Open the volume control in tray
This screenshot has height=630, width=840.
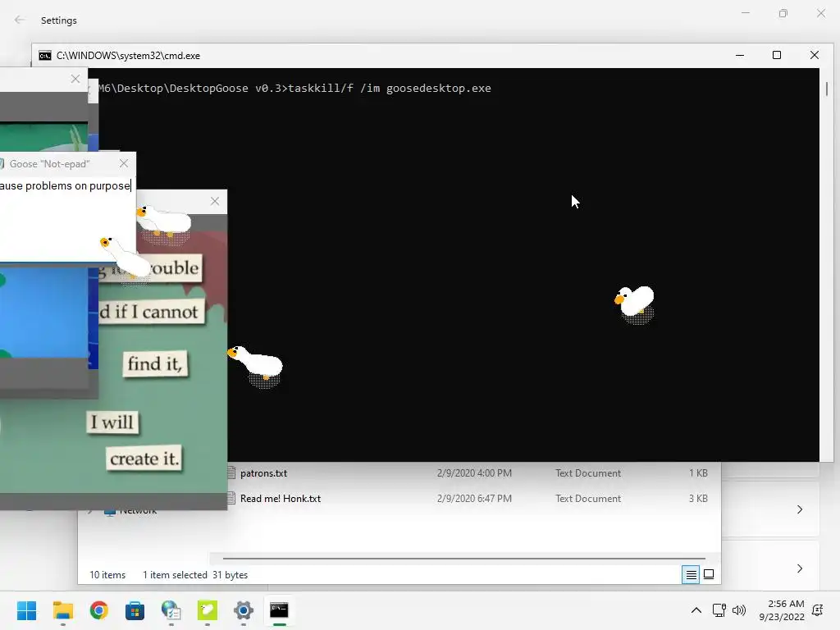coord(739,610)
